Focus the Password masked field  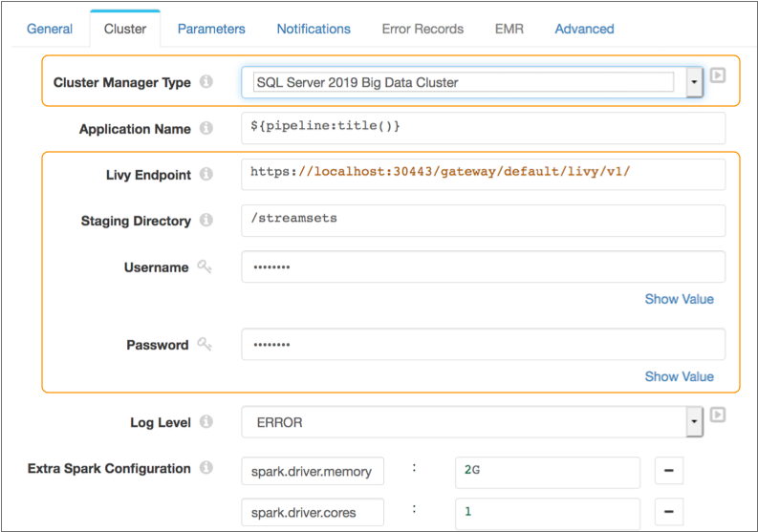[x=484, y=344]
